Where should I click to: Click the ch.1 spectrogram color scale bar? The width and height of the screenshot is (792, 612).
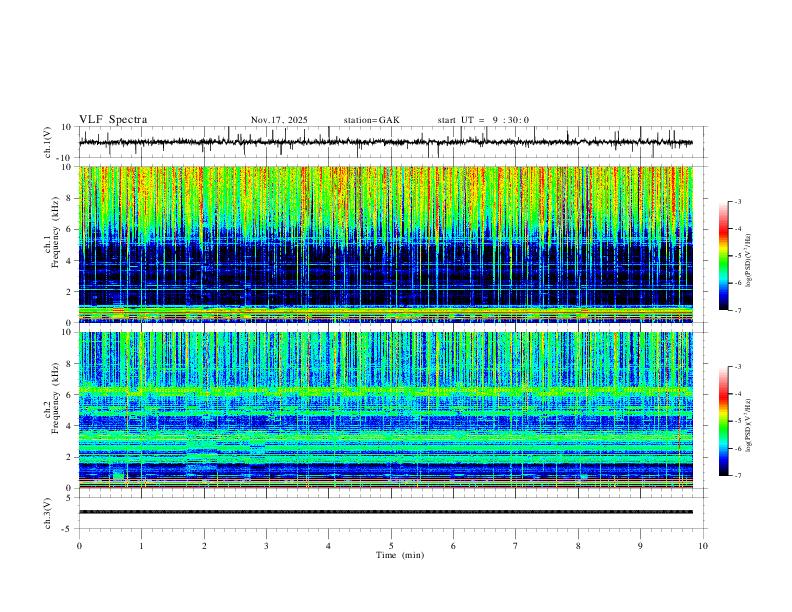click(723, 256)
